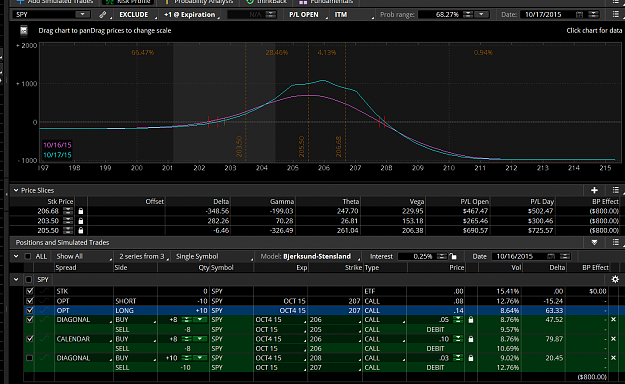Image resolution: width=625 pixels, height=384 pixels.
Task: Open the chart settings icon beside drag hint
Action: point(24,31)
